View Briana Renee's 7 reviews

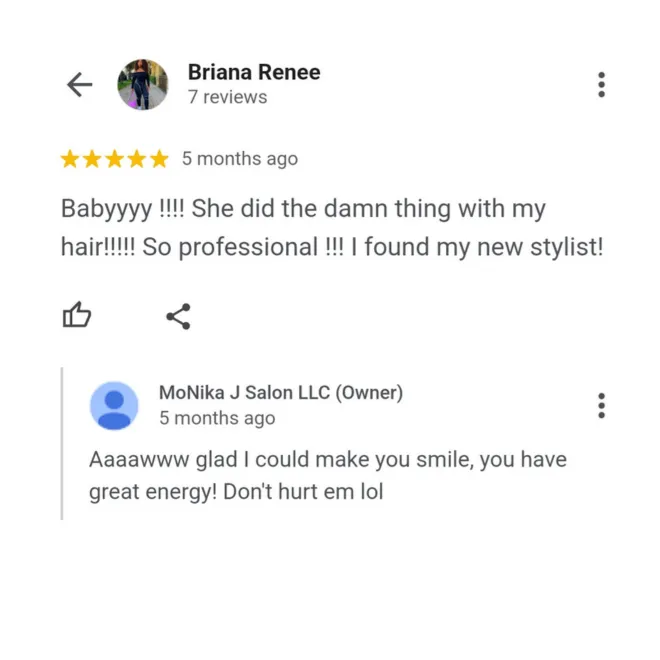pos(228,97)
